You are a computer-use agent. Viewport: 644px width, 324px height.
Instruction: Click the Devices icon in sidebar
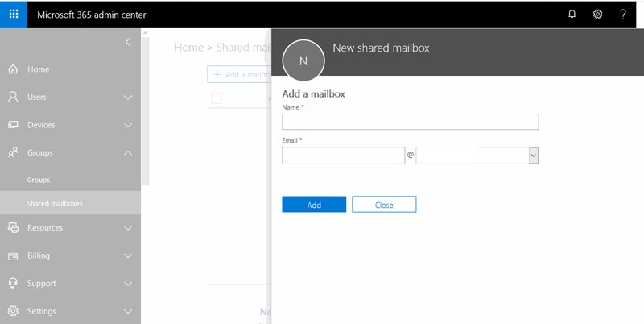pos(13,125)
